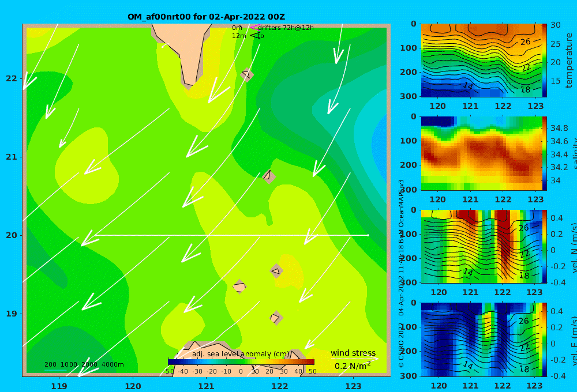Click the main map latitude label '21'
577x392 pixels.
[12, 157]
